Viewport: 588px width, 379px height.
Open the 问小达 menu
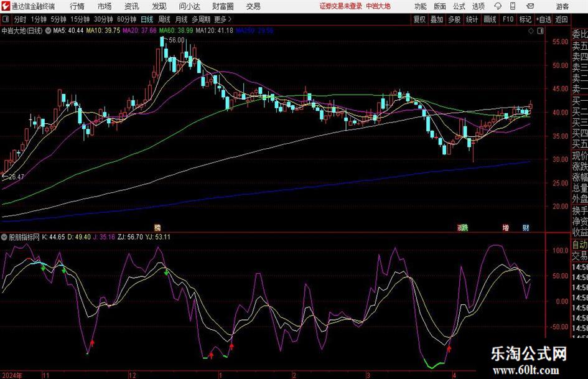pyautogui.click(x=189, y=6)
